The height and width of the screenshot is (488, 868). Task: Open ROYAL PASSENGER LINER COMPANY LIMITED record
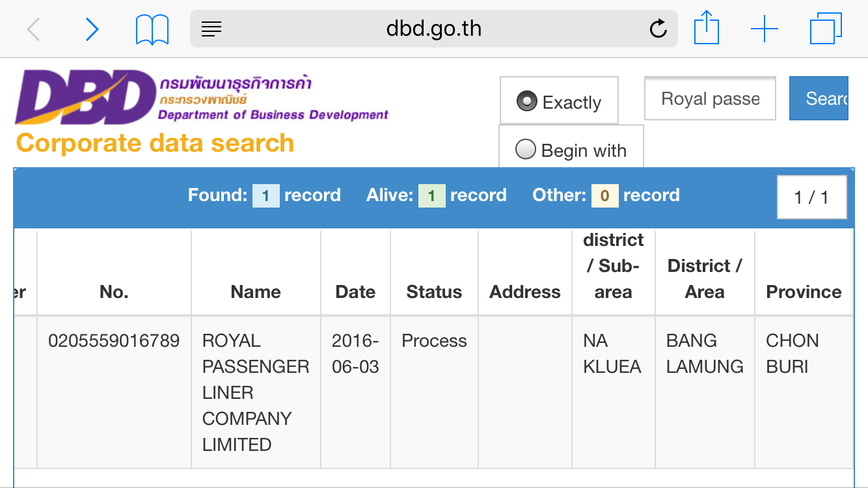pyautogui.click(x=256, y=392)
